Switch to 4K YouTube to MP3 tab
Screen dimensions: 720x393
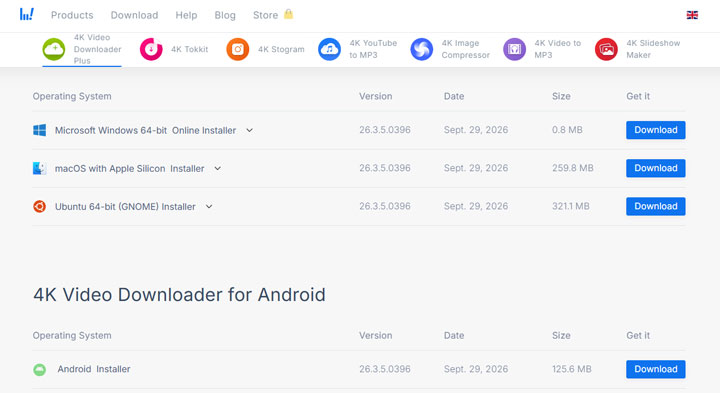[x=358, y=49]
